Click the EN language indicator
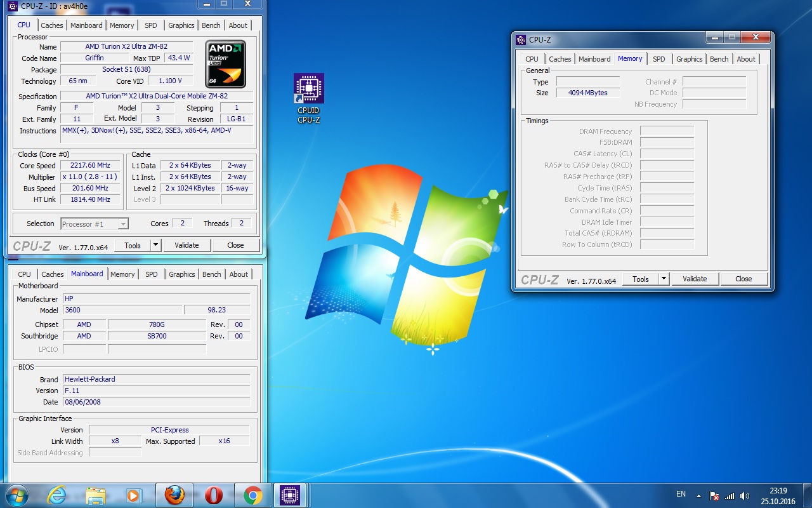Viewport: 812px width, 508px height. click(x=681, y=494)
